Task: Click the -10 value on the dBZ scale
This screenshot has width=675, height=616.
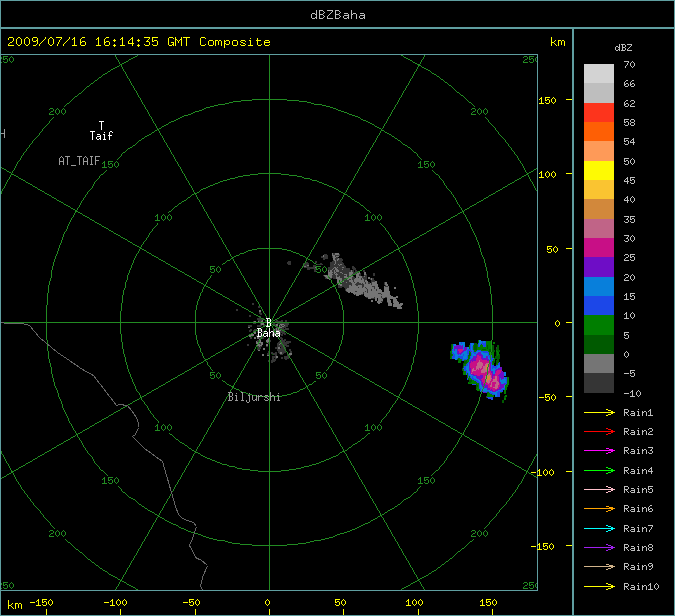Action: pos(632,393)
